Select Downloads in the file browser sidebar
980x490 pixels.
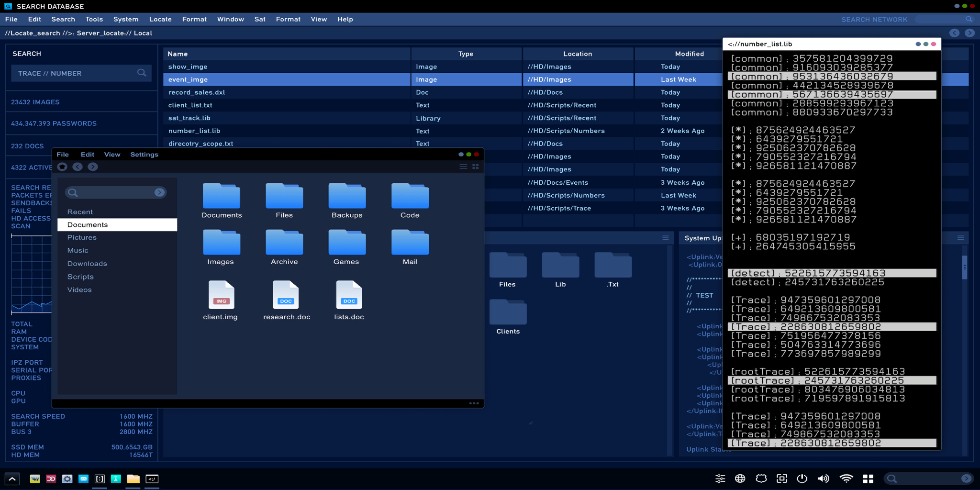pos(117,264)
